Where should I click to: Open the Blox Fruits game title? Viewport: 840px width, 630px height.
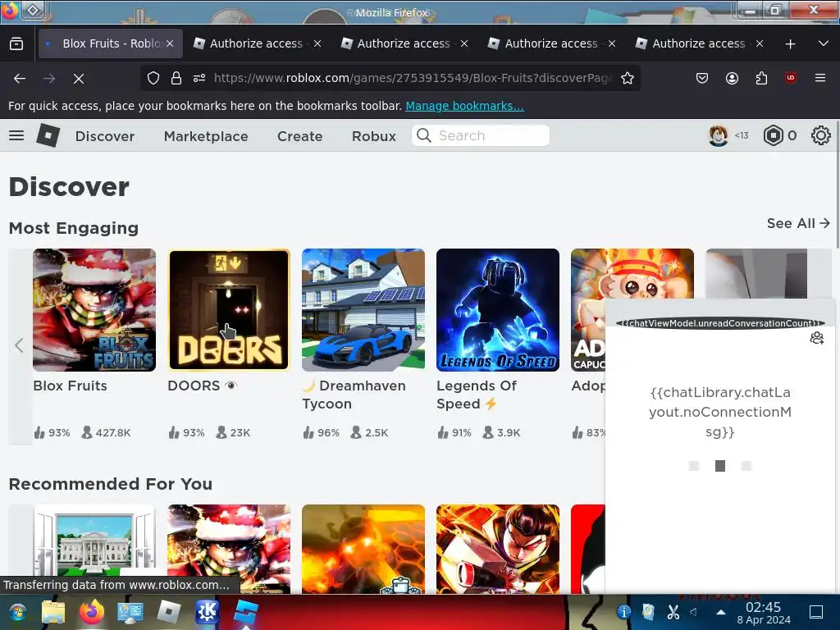tap(71, 386)
